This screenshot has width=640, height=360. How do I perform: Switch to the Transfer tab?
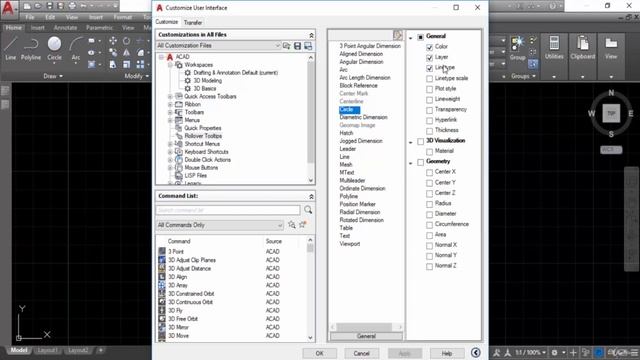[193, 22]
